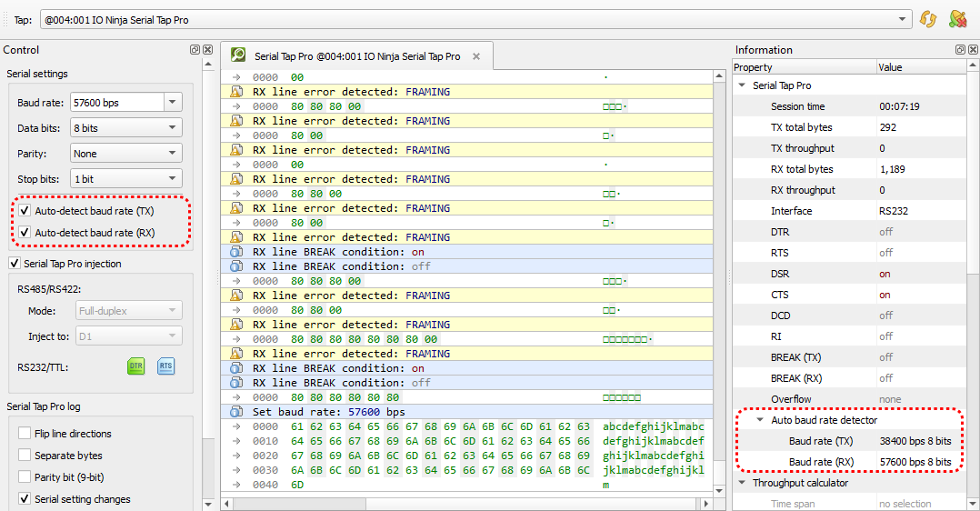Open the Baud rate dropdown
This screenshot has height=511, width=980.
tap(172, 103)
